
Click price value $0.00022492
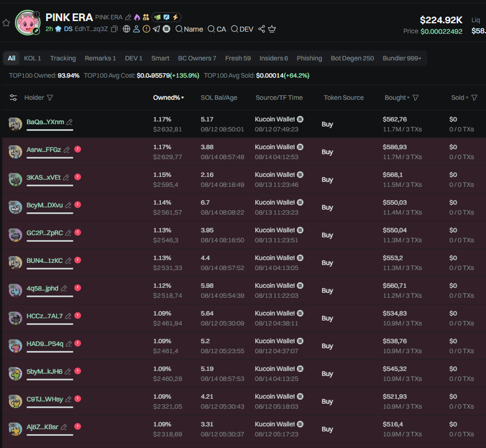pos(442,31)
